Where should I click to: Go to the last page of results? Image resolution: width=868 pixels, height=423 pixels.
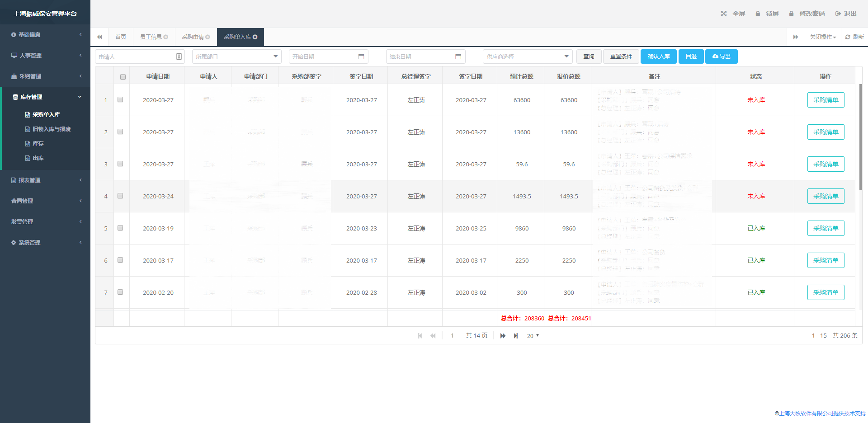point(516,336)
